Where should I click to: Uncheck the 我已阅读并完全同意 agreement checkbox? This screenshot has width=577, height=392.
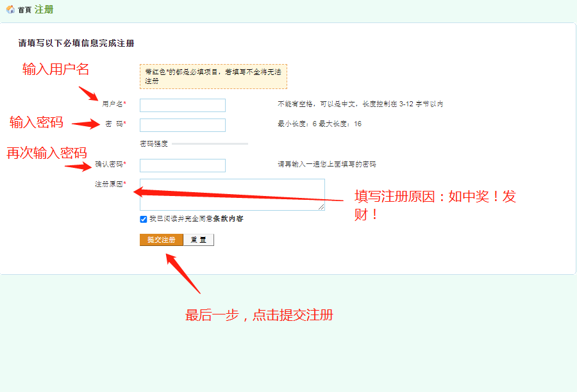pos(144,219)
